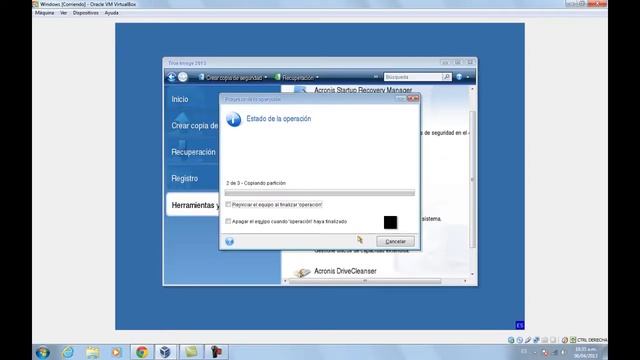
Task: Open Google Chrome from the taskbar
Action: (142, 352)
